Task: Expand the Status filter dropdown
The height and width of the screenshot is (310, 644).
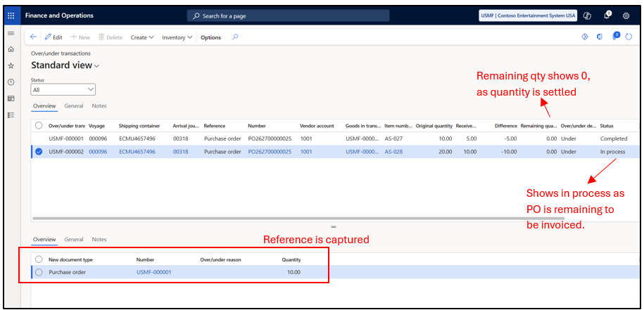Action: [x=63, y=89]
